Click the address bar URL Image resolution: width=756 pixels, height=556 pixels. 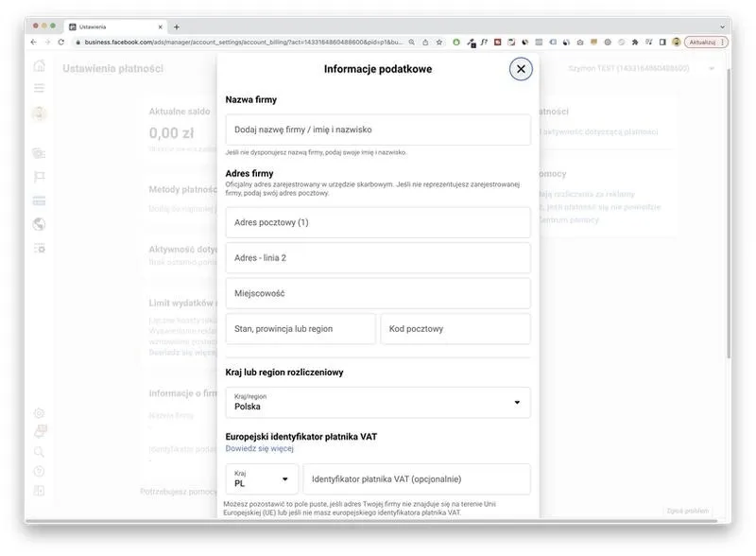click(244, 42)
